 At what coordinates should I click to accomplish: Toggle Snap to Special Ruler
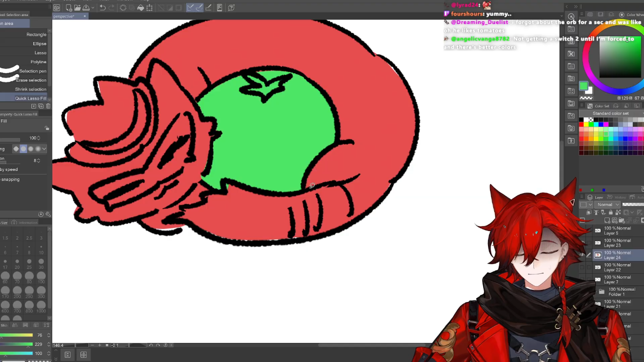click(x=199, y=8)
